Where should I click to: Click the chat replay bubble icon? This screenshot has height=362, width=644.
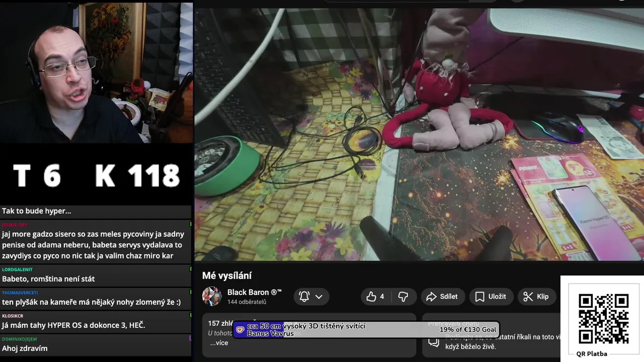(x=433, y=342)
